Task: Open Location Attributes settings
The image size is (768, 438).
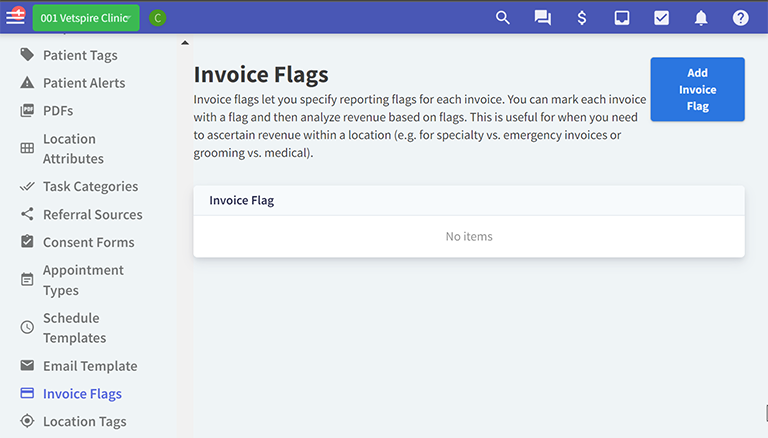Action: click(x=72, y=149)
